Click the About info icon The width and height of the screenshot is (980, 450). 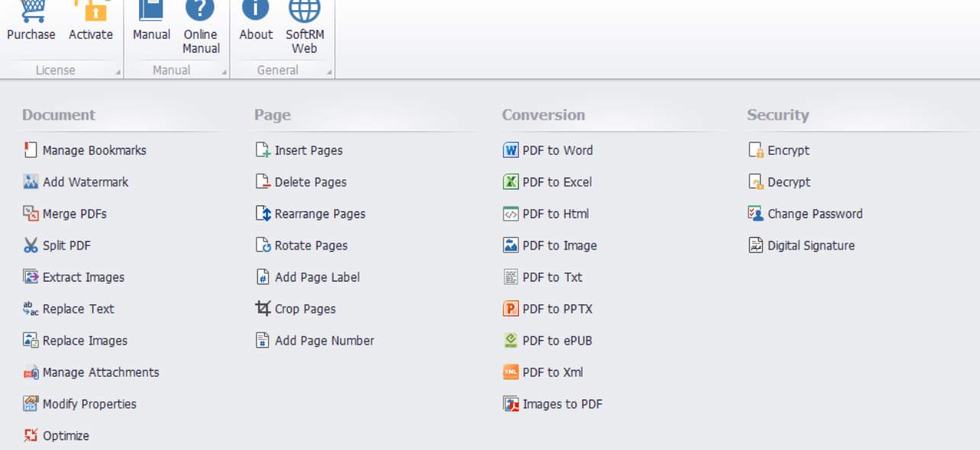click(256, 11)
